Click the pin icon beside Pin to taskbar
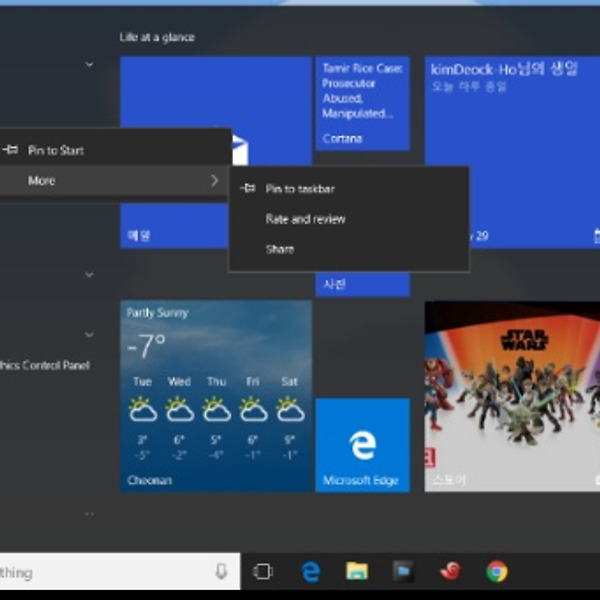 [x=248, y=188]
